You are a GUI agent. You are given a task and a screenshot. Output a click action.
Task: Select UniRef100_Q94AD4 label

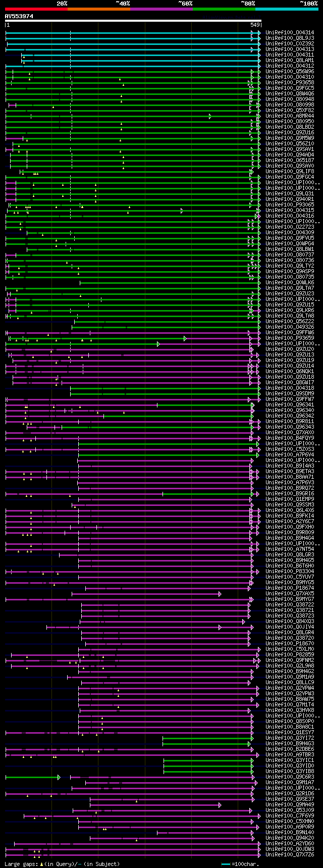click(x=290, y=155)
